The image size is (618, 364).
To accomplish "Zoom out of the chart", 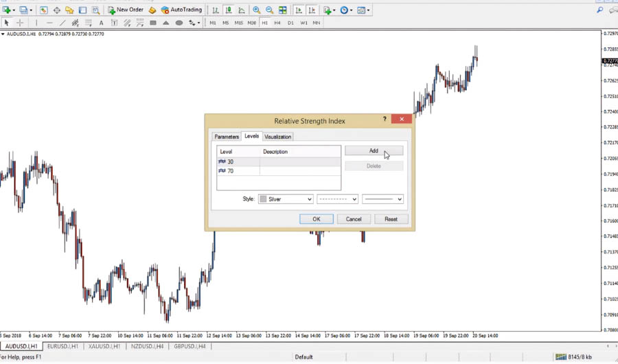I will coord(270,10).
